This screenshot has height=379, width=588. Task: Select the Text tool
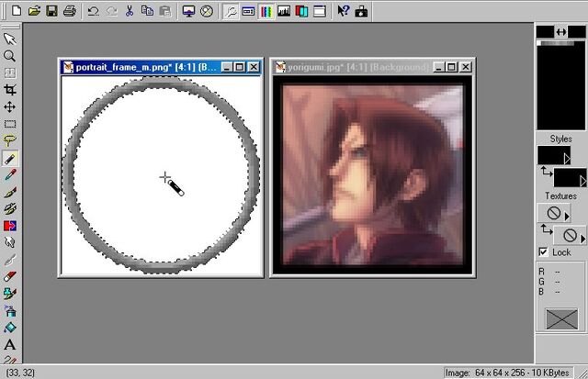pos(10,344)
